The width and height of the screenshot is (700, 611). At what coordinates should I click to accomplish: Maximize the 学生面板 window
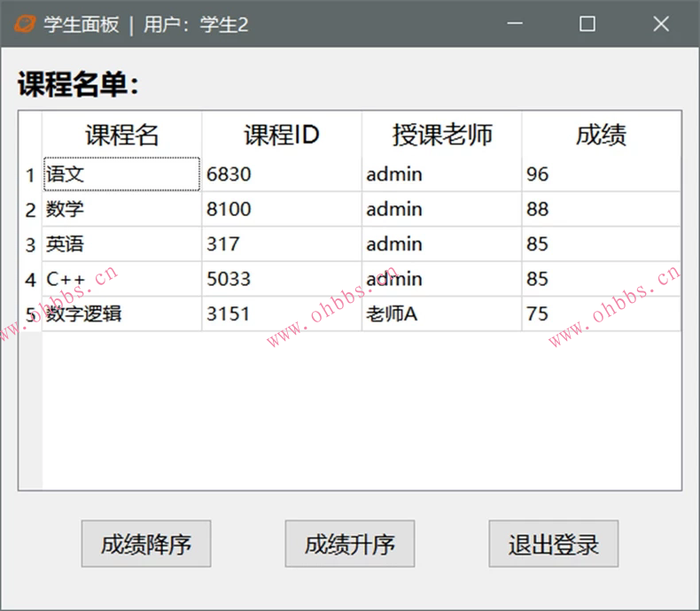click(x=587, y=24)
